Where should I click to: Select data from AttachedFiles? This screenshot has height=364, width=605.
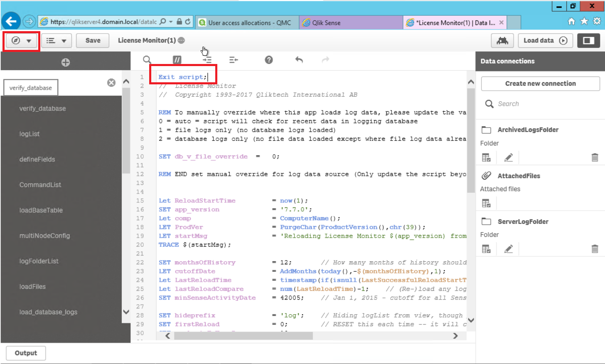click(486, 203)
